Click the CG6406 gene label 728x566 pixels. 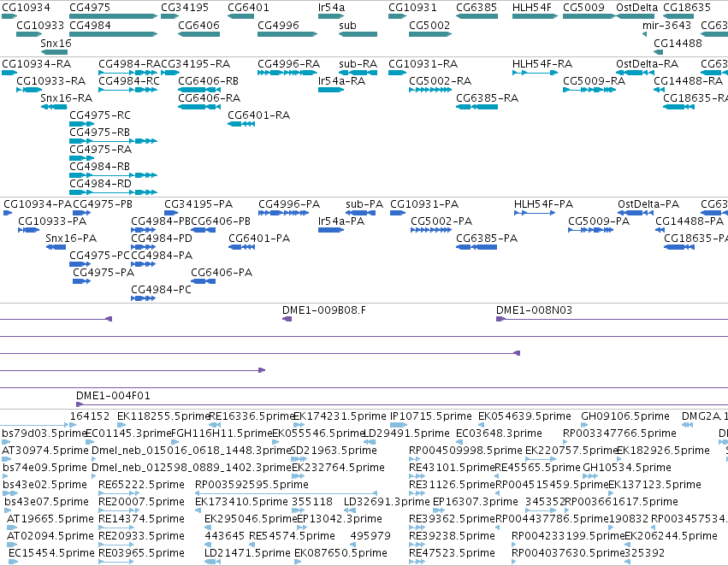click(x=198, y=25)
